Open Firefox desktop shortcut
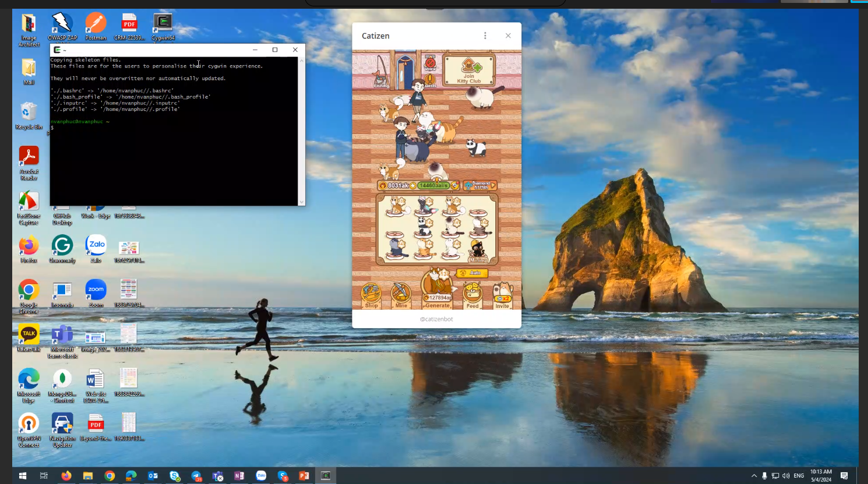Screen dimensions: 868x484 pyautogui.click(x=28, y=250)
